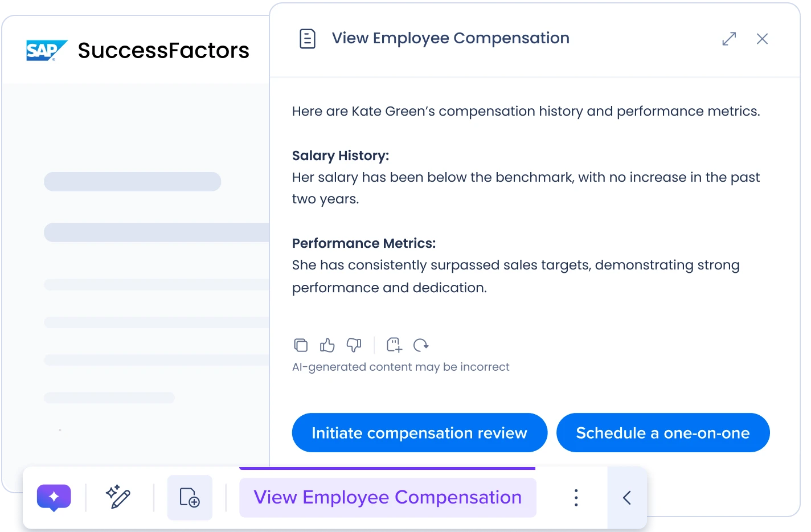Click the add new document icon

[x=190, y=497]
